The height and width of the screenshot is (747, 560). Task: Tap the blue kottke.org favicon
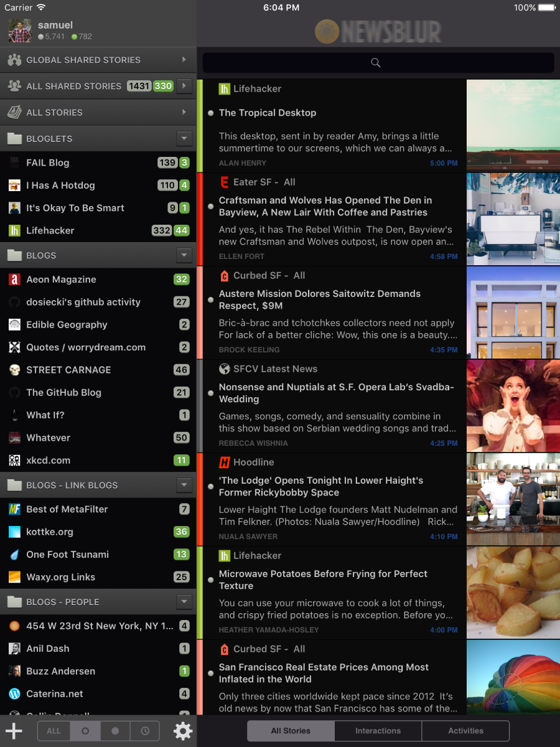[x=14, y=532]
